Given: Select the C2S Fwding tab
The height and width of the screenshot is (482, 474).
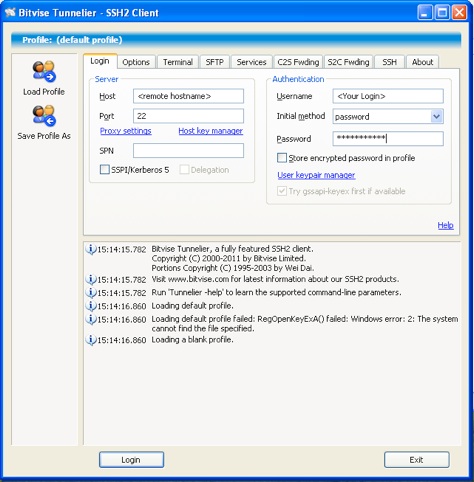Looking at the screenshot, I should click(298, 62).
